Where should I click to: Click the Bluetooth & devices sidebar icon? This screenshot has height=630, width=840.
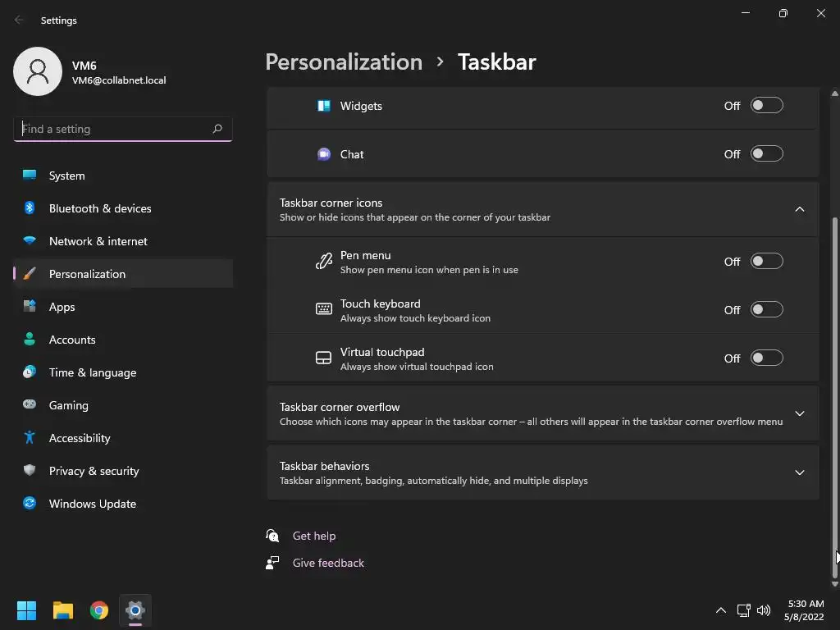click(30, 208)
